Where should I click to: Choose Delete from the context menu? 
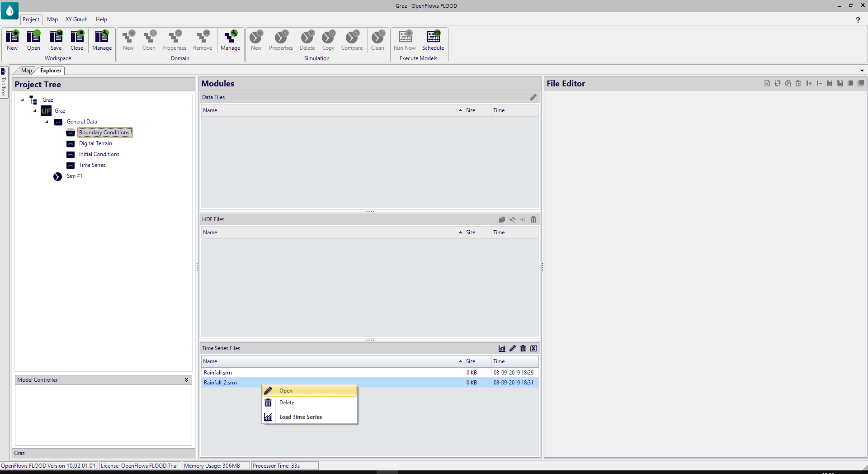coord(310,403)
